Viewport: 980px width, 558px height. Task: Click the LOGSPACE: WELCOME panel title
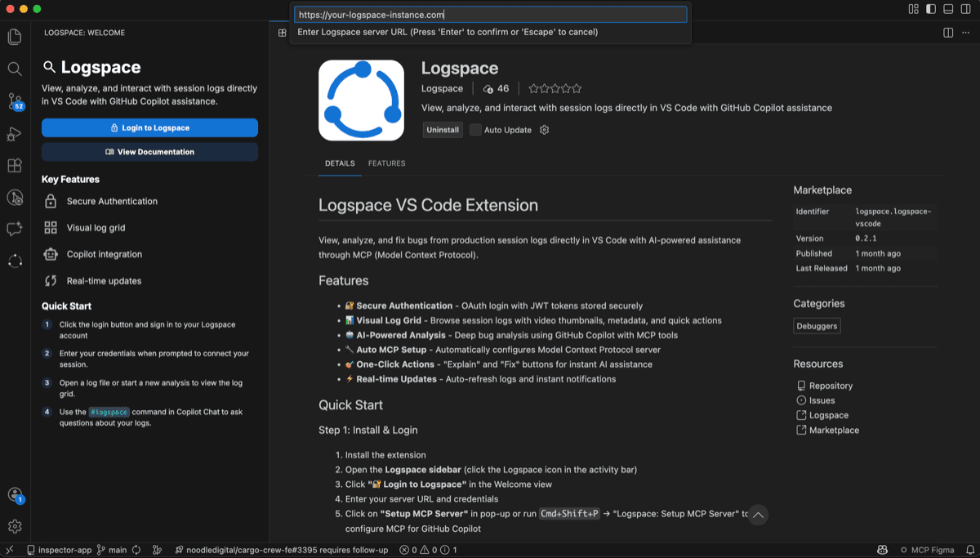84,33
